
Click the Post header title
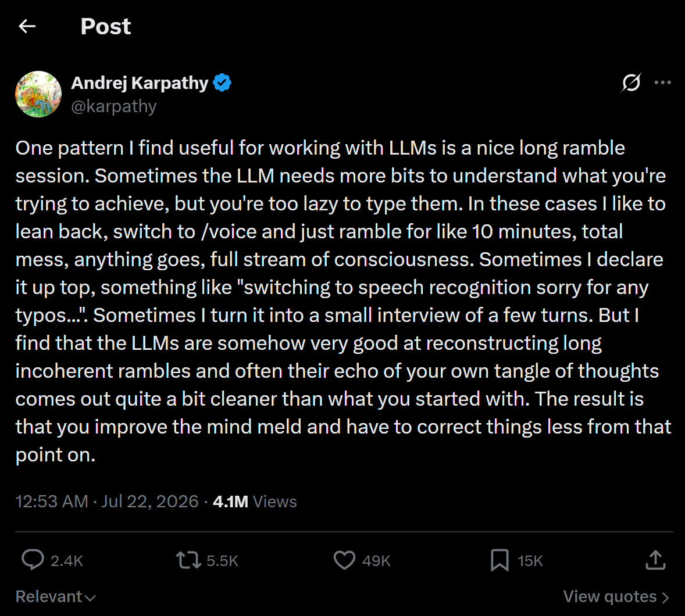click(x=106, y=26)
